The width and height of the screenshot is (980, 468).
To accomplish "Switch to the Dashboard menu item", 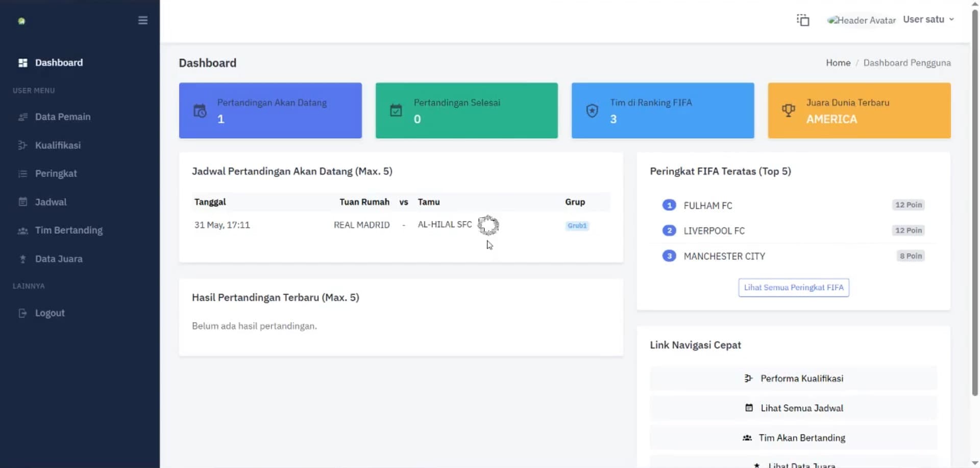I will click(59, 62).
